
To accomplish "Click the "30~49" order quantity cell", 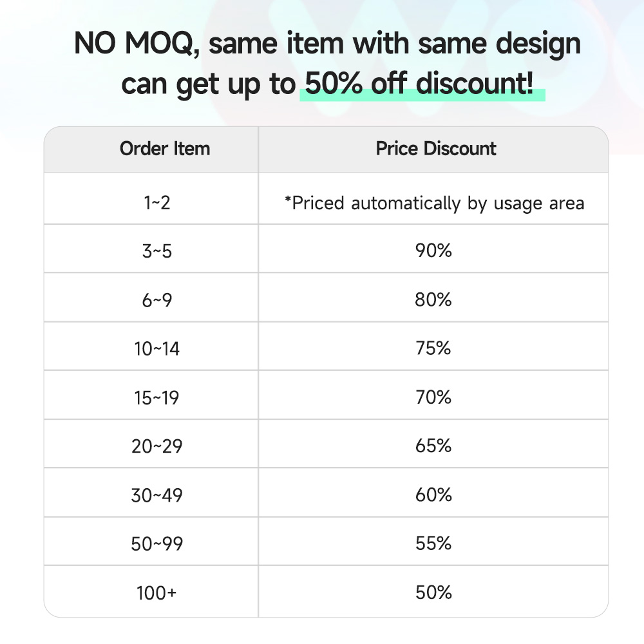I will point(156,495).
